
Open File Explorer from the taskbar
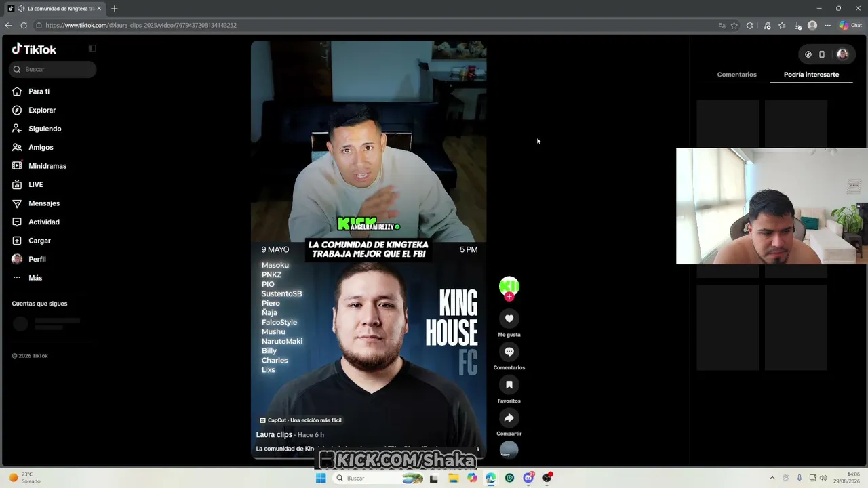pos(453,478)
